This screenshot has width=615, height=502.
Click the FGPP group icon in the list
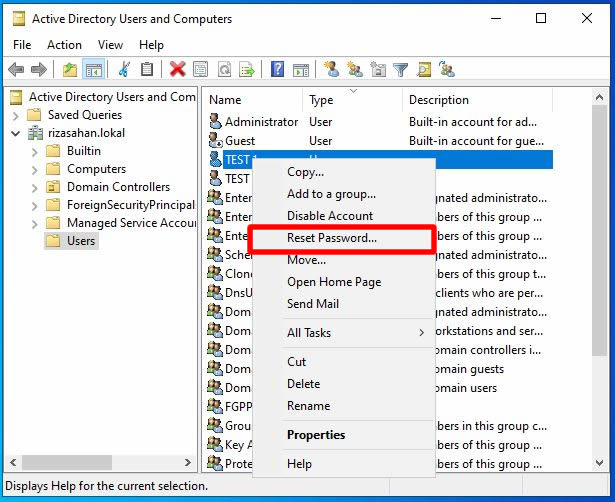pyautogui.click(x=215, y=406)
